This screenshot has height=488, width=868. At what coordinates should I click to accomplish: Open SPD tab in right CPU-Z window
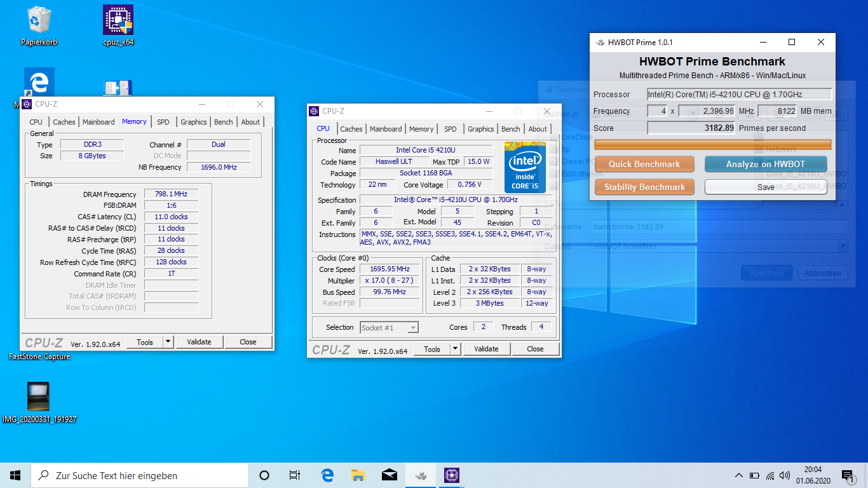[x=451, y=129]
